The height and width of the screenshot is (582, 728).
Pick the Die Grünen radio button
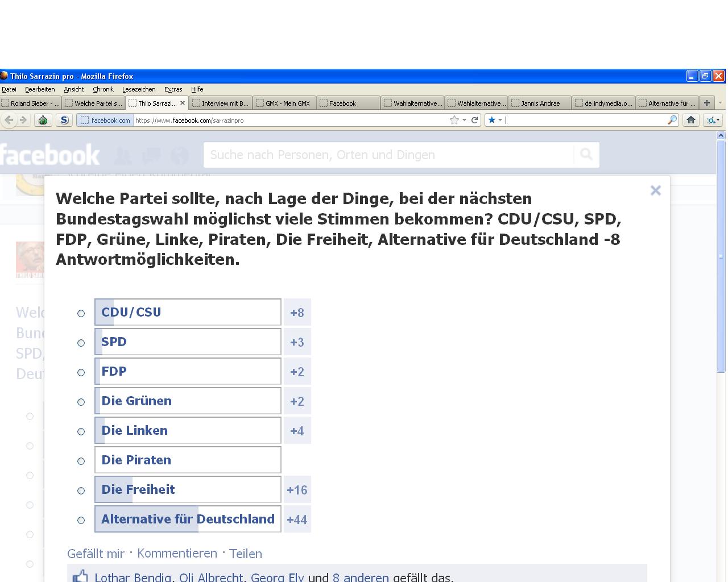pyautogui.click(x=81, y=402)
